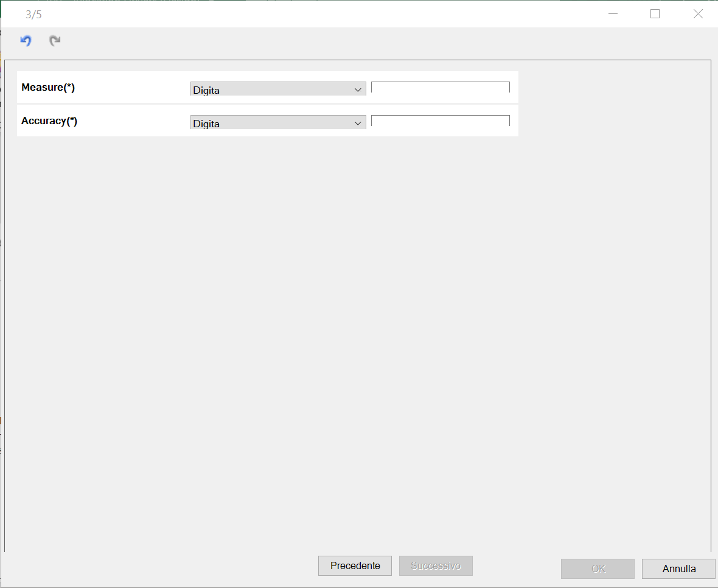Open the Accuracy type dropdown showing Digita
Viewport: 718px width, 588px height.
[278, 122]
